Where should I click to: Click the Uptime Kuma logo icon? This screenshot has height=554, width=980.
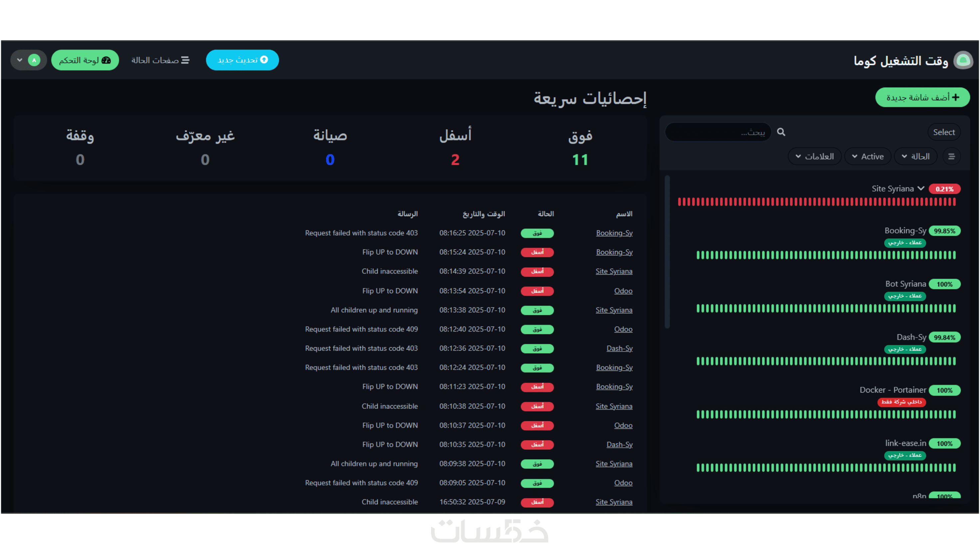tap(963, 60)
